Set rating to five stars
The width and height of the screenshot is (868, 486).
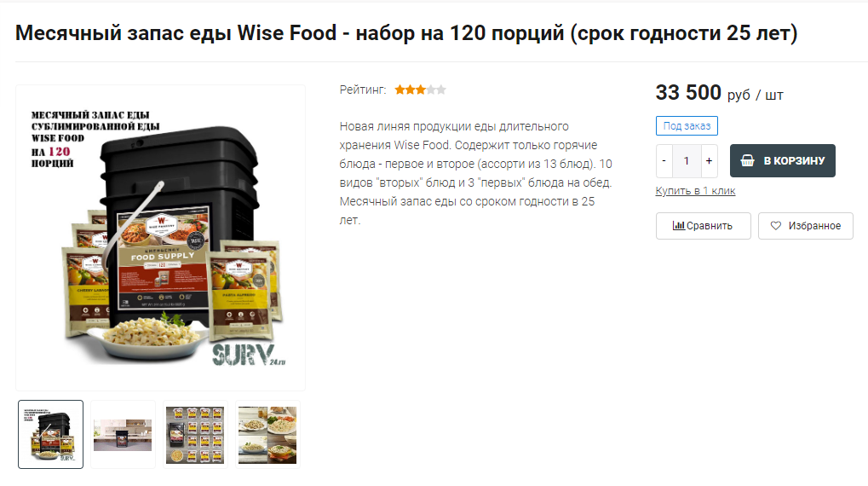[x=441, y=90]
